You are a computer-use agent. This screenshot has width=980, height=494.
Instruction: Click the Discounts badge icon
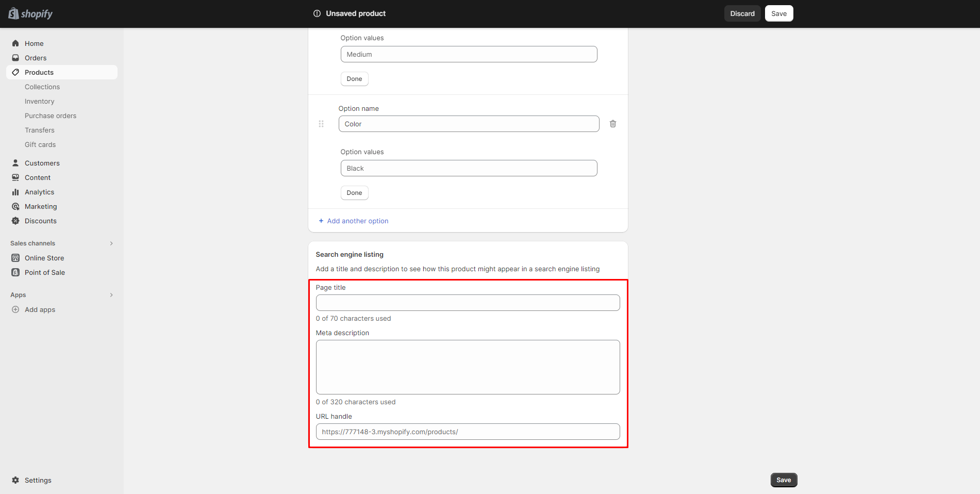pyautogui.click(x=15, y=221)
